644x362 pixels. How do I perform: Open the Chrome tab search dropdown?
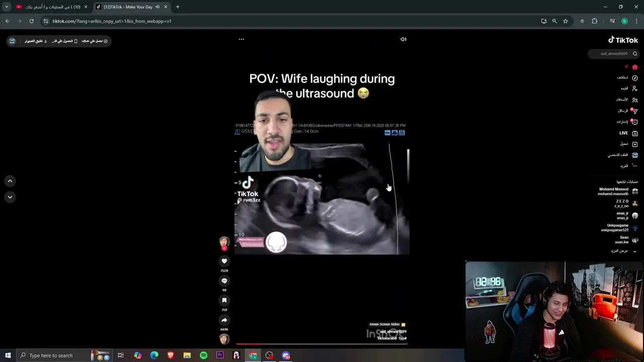7,7
